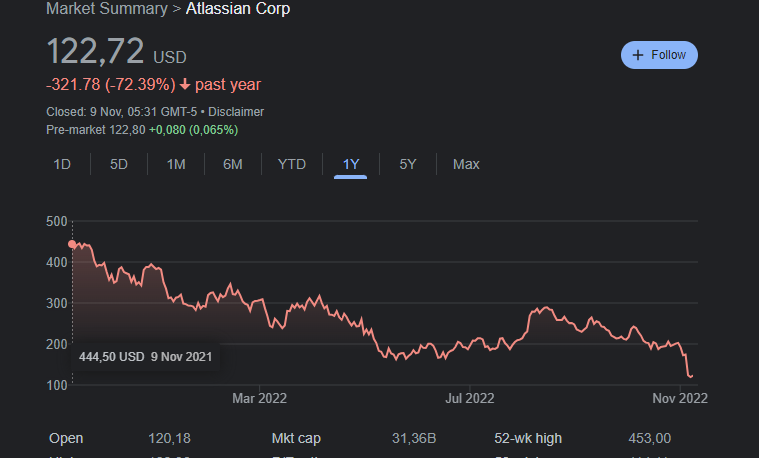
Task: Click the Mar 2022 axis label
Action: point(259,398)
